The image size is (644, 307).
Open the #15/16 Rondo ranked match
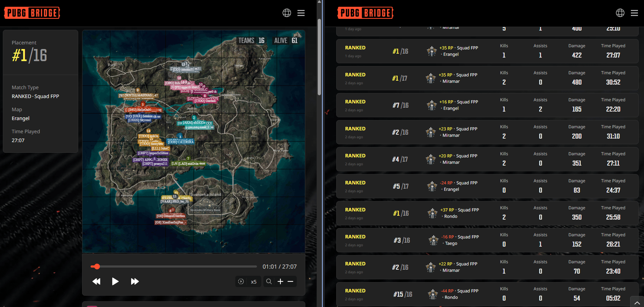tap(487, 294)
